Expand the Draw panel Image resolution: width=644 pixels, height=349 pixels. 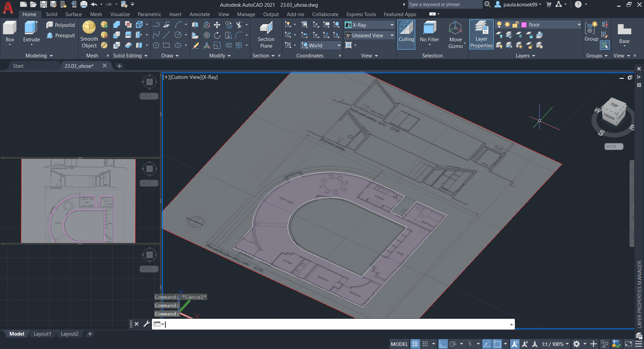[170, 56]
